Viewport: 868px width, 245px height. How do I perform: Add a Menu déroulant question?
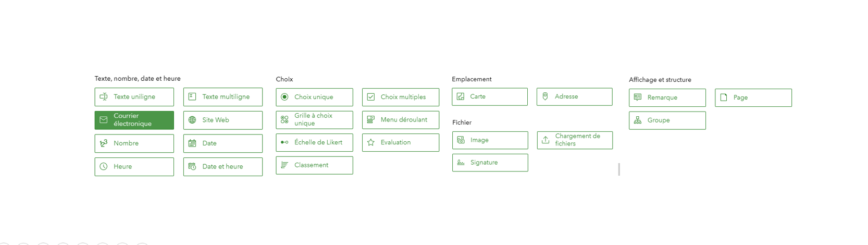[401, 120]
